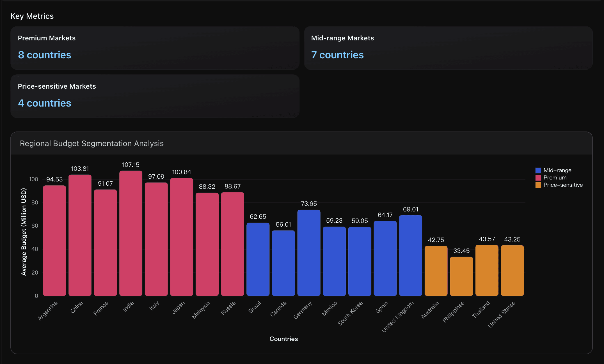Click the Mid-range legend label
The height and width of the screenshot is (364, 604).
click(x=557, y=170)
